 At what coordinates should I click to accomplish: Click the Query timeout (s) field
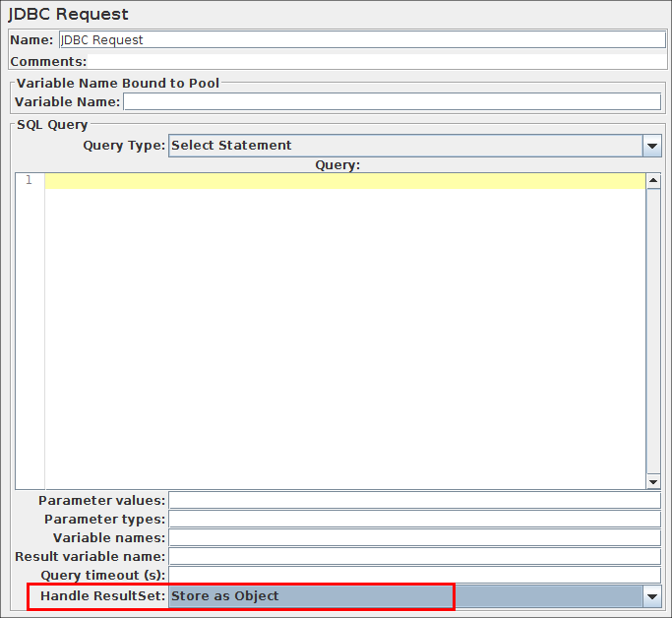tap(414, 576)
